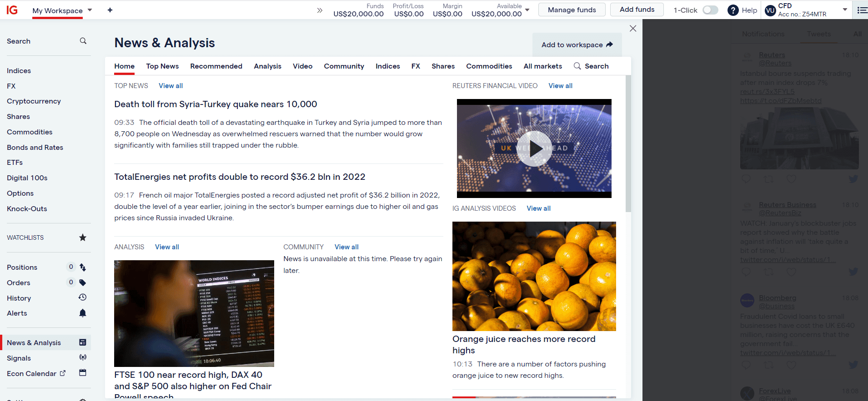868x401 pixels.
Task: Open the list panel icon at top right
Action: point(862,10)
